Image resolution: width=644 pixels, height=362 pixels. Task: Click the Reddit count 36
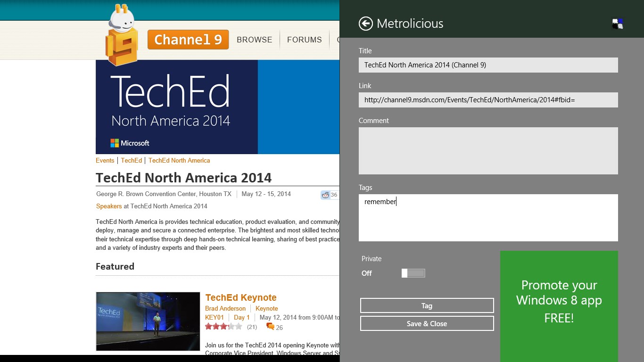(334, 195)
